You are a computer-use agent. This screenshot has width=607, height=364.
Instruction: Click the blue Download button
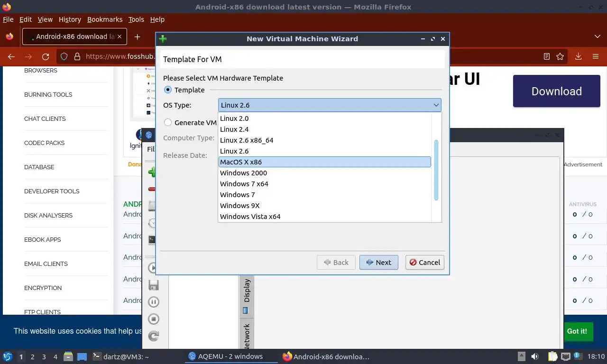556,91
